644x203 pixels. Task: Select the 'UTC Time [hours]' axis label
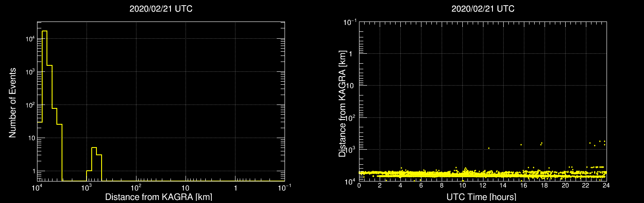(x=480, y=197)
